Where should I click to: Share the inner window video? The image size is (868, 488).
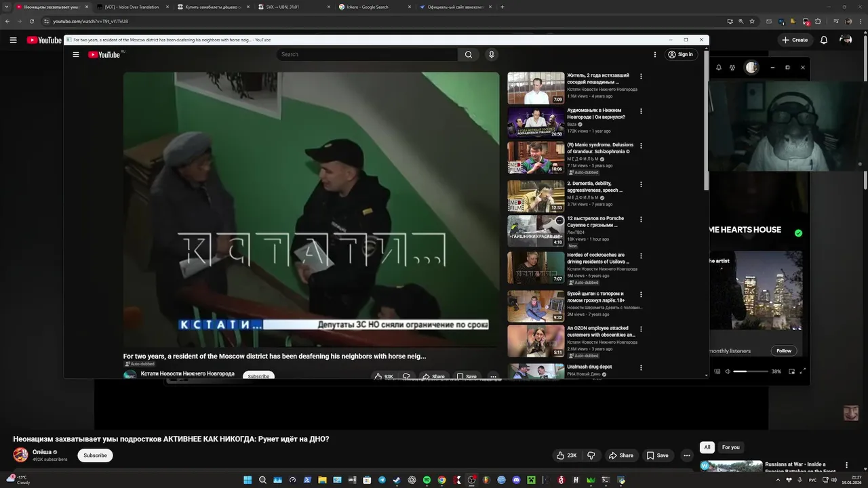pyautogui.click(x=434, y=376)
